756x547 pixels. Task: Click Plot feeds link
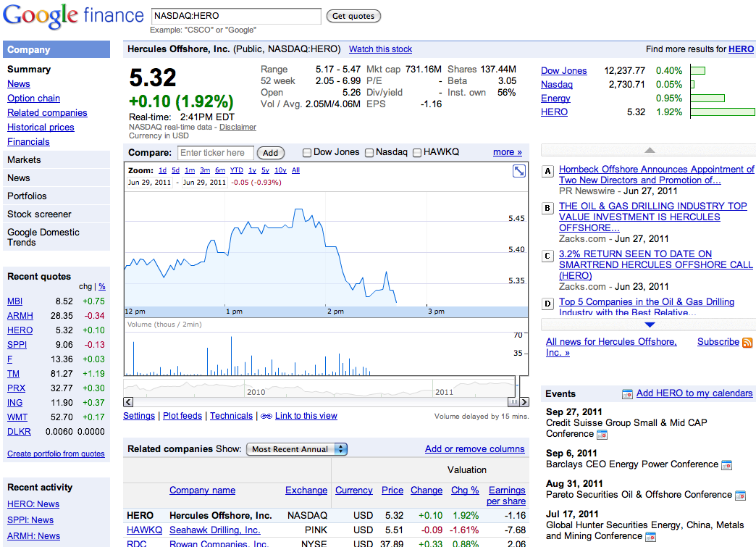tap(182, 416)
